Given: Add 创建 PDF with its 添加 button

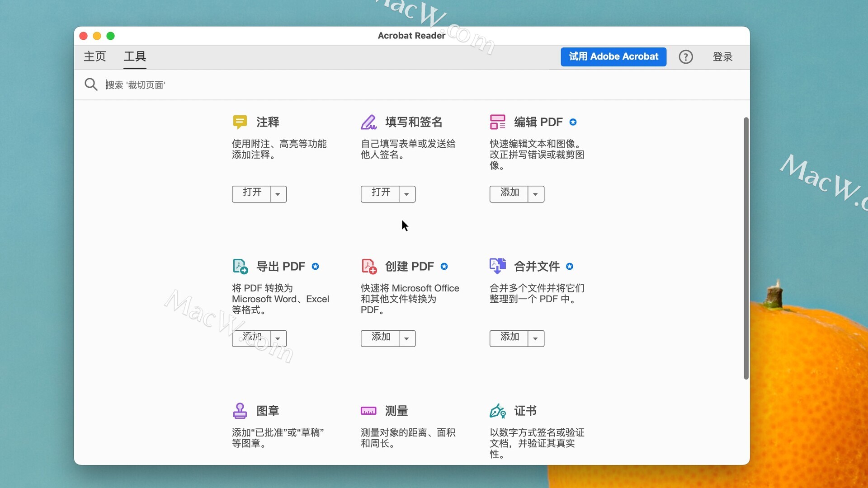Looking at the screenshot, I should click(x=380, y=338).
